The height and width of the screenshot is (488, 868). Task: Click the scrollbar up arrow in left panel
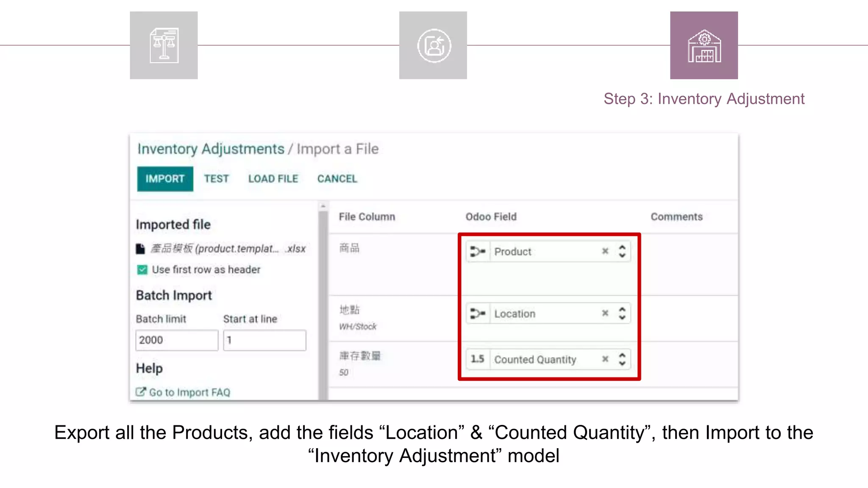click(x=323, y=206)
